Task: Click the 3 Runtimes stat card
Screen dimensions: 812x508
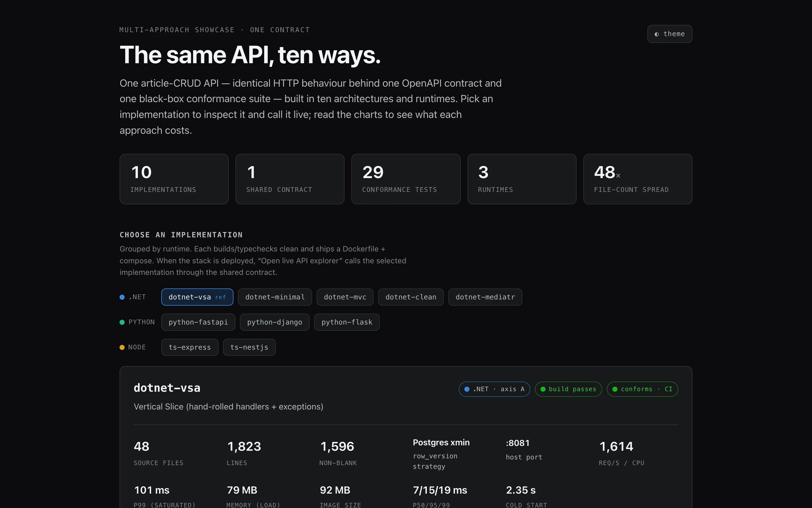Action: point(522,179)
